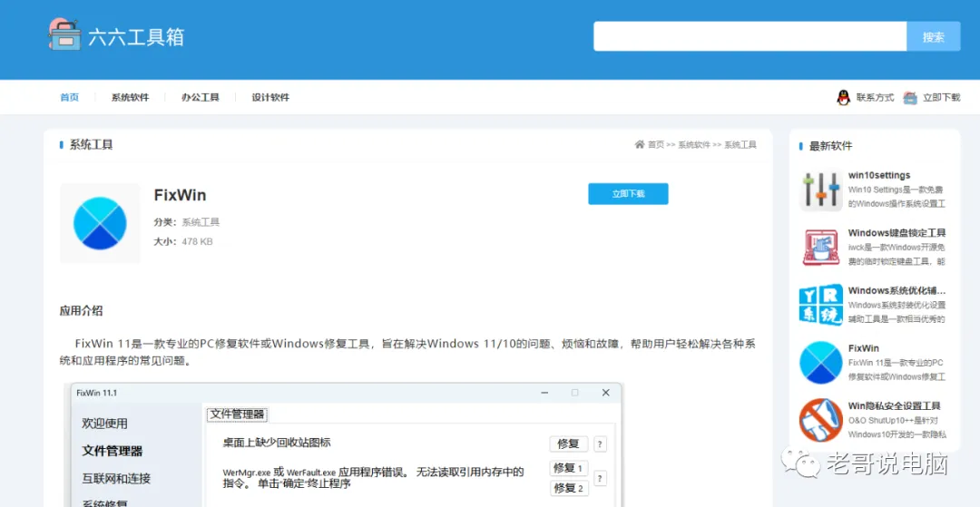
Task: Open the FixWin link in 最新软件 sidebar
Action: pyautogui.click(x=864, y=347)
